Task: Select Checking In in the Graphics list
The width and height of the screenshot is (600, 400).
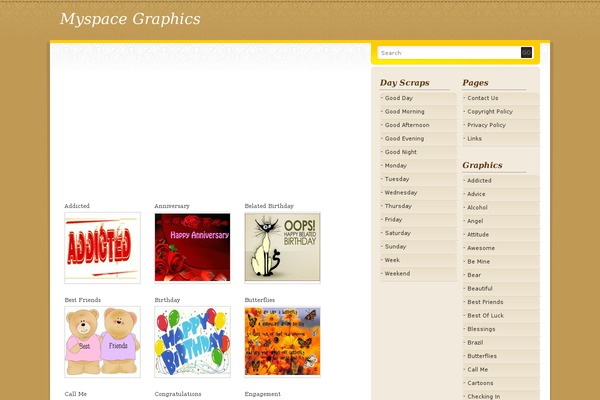Action: coord(483,396)
